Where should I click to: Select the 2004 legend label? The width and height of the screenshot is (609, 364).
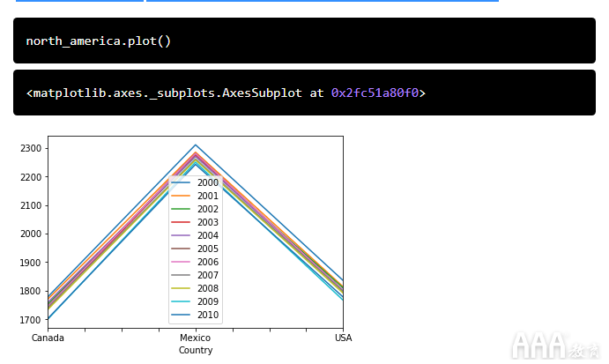208,235
